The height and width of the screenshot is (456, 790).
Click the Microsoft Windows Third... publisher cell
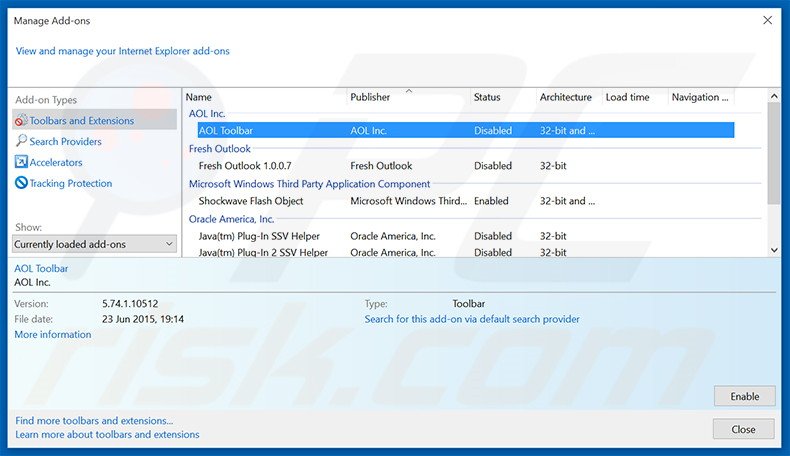(409, 201)
